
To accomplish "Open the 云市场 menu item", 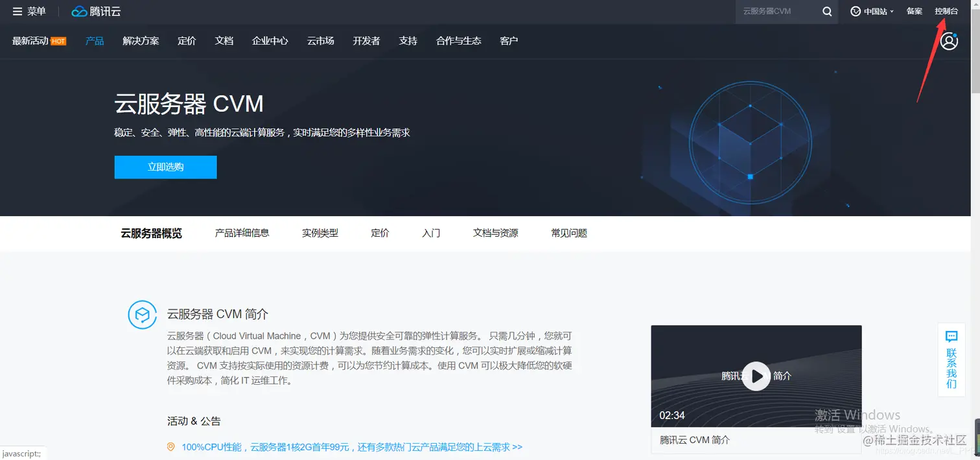I will (321, 41).
